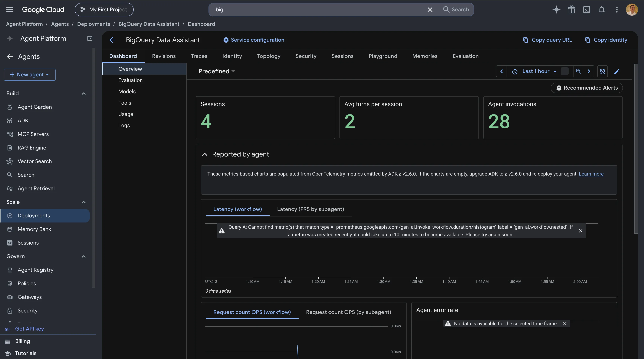The height and width of the screenshot is (359, 644).
Task: Open the Predefined dashboard dropdown
Action: coord(216,71)
